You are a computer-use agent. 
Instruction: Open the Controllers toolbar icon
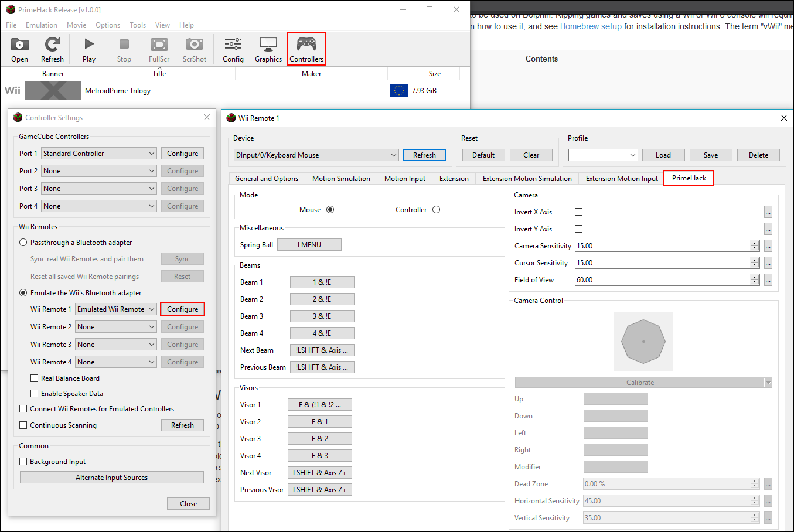click(306, 49)
